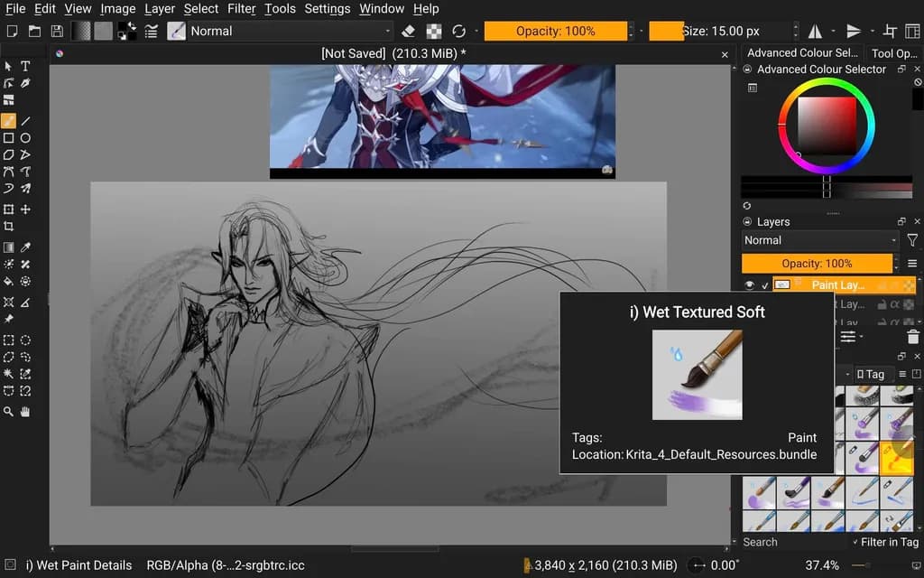Toggle eraser mode in top toolbar

click(x=408, y=32)
